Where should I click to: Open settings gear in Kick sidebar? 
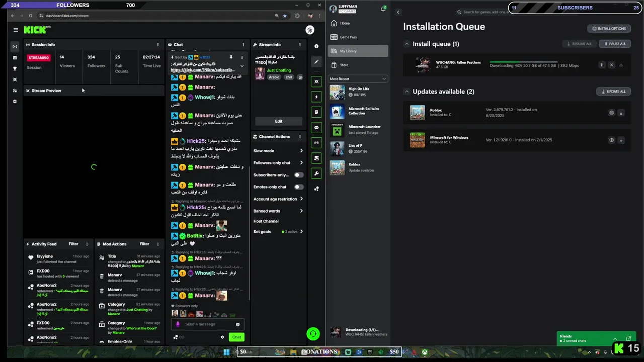[15, 102]
